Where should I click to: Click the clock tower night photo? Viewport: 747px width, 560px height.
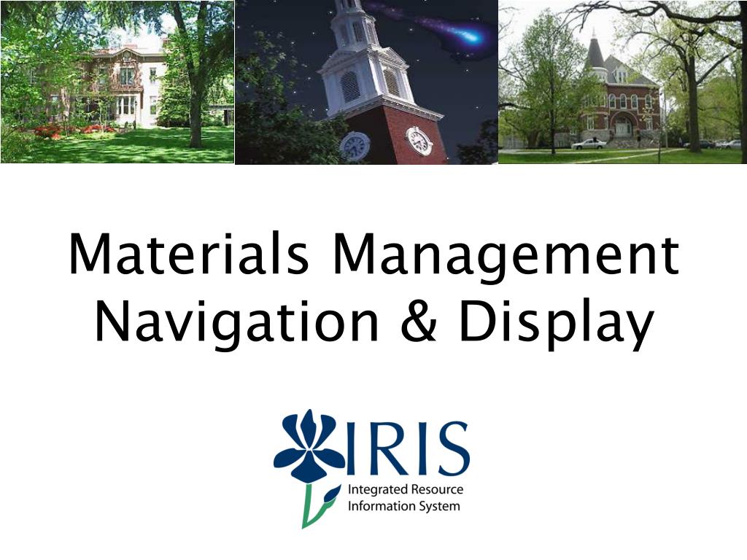(x=366, y=82)
